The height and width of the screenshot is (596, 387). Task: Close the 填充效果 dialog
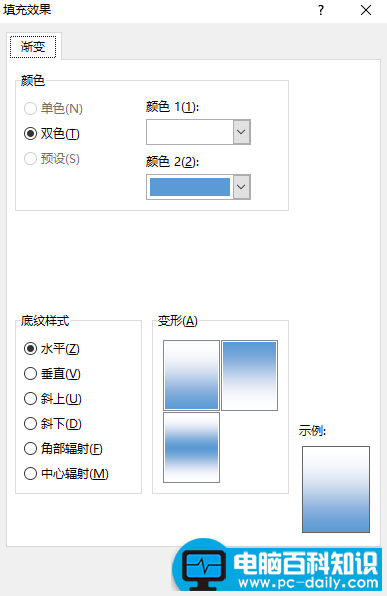(366, 10)
